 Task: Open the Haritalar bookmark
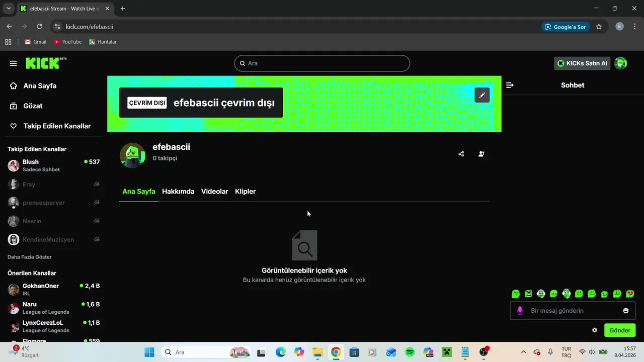103,42
